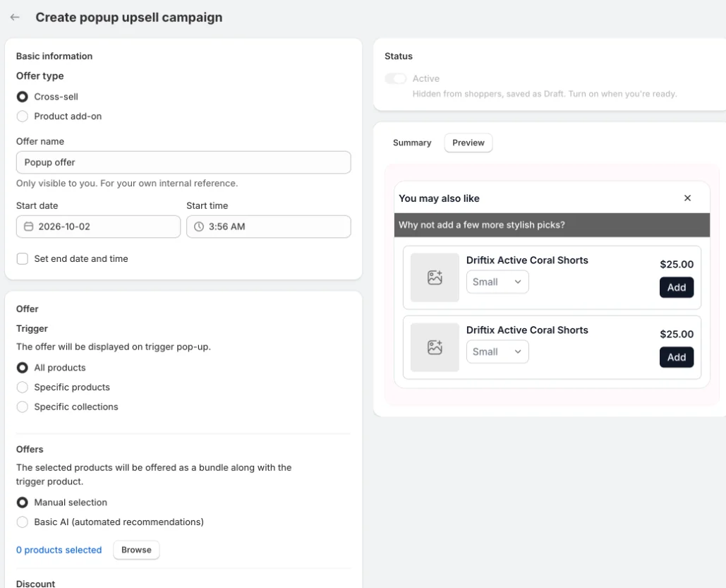Viewport: 726px width, 588px height.
Task: Select Basic AI automated recommendations
Action: 23,522
